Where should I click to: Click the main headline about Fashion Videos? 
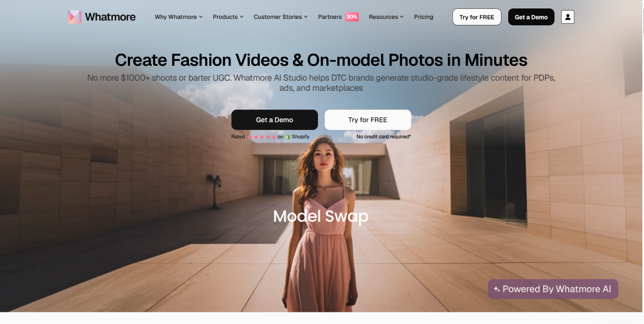(321, 60)
